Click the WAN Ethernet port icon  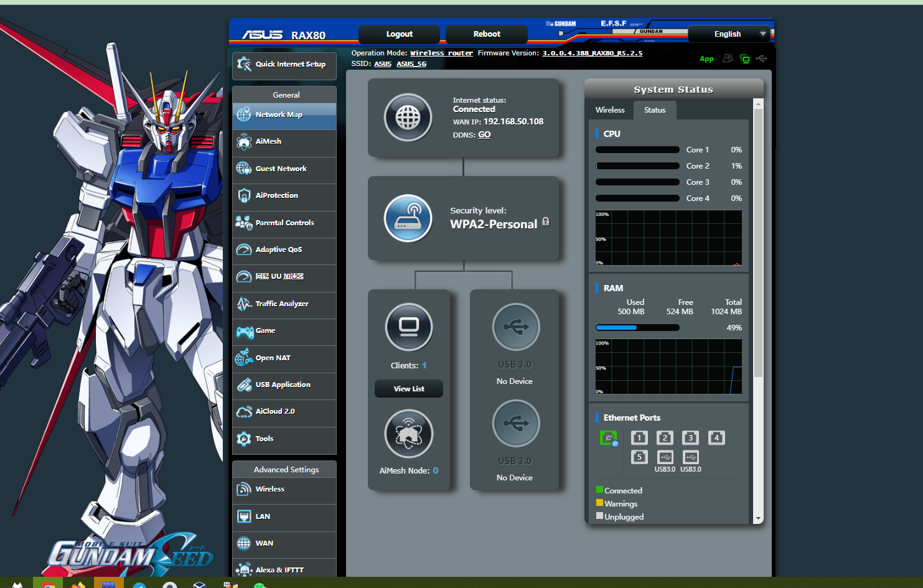[608, 438]
